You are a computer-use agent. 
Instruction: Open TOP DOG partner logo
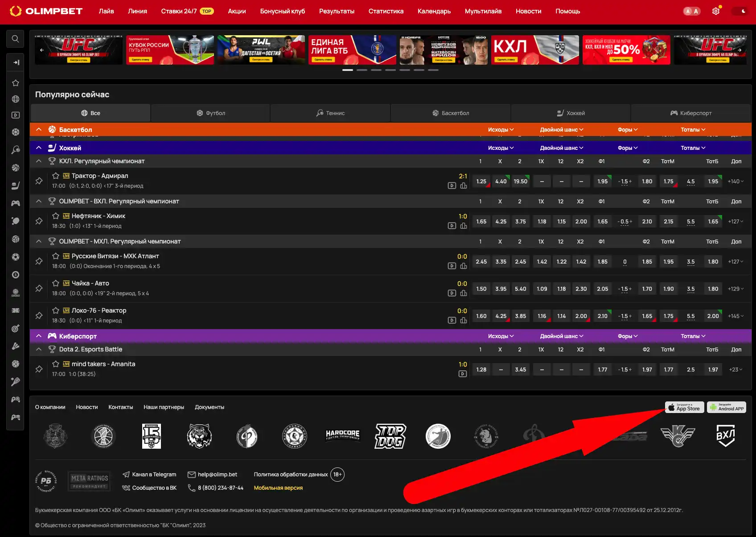(390, 436)
